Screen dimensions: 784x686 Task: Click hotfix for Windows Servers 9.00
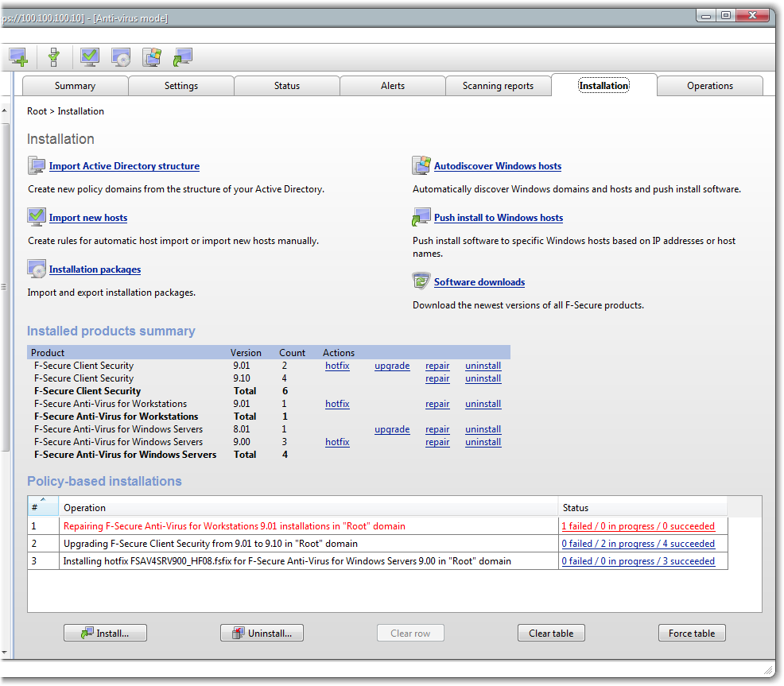pos(337,442)
